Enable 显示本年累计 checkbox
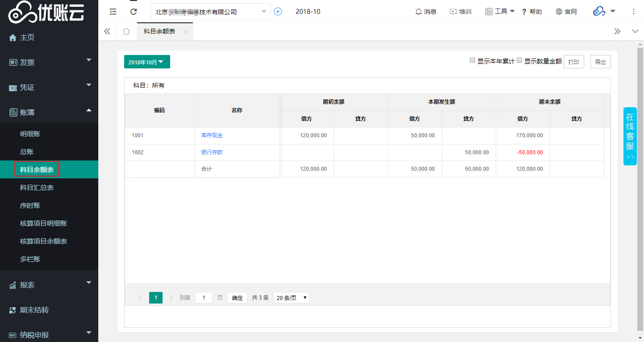 [473, 60]
